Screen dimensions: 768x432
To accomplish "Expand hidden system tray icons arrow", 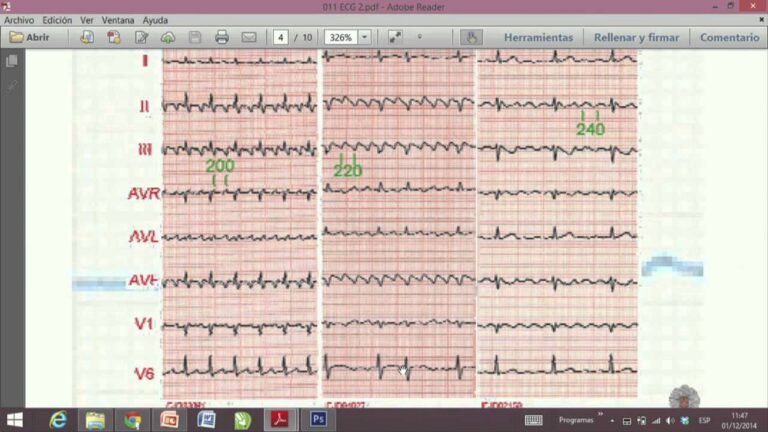I will tap(612, 420).
